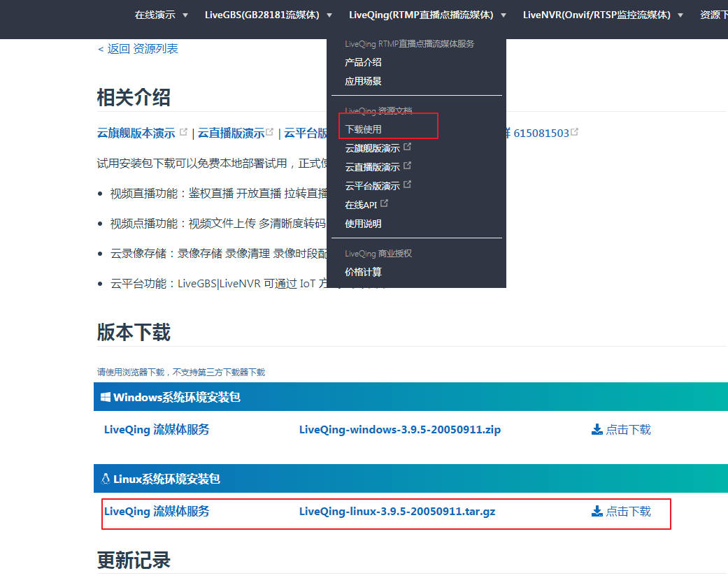Click the download icon beside Linux 点击下载
This screenshot has width=728, height=585.
pyautogui.click(x=596, y=511)
